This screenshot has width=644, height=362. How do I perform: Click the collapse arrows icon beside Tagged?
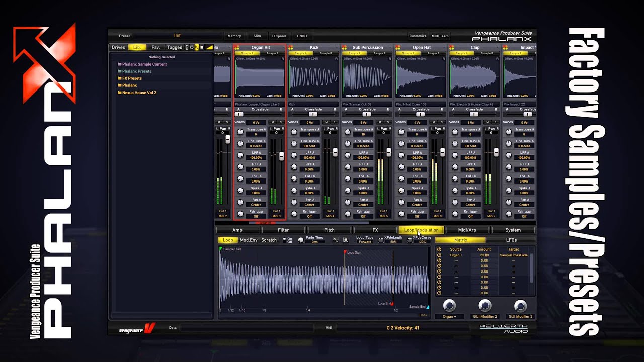click(x=187, y=47)
